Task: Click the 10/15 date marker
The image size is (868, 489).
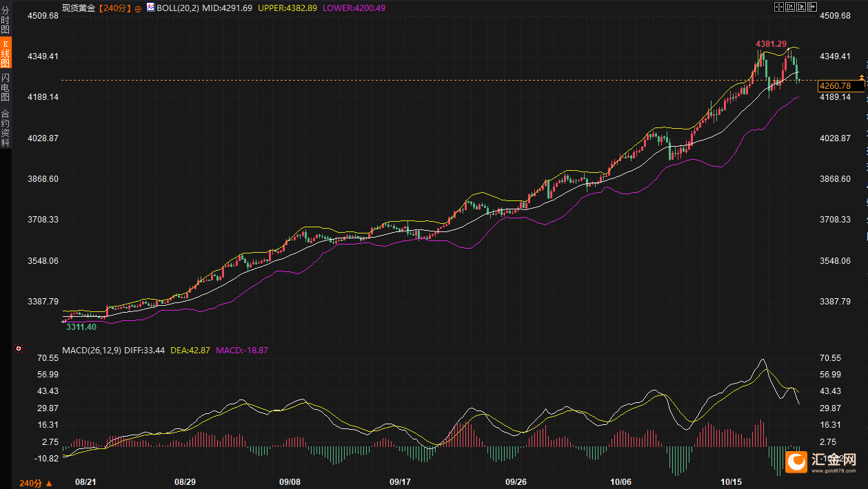Action: click(731, 482)
